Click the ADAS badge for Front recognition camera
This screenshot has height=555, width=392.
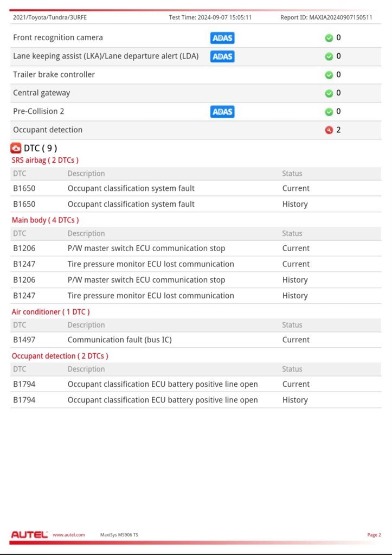tap(222, 38)
